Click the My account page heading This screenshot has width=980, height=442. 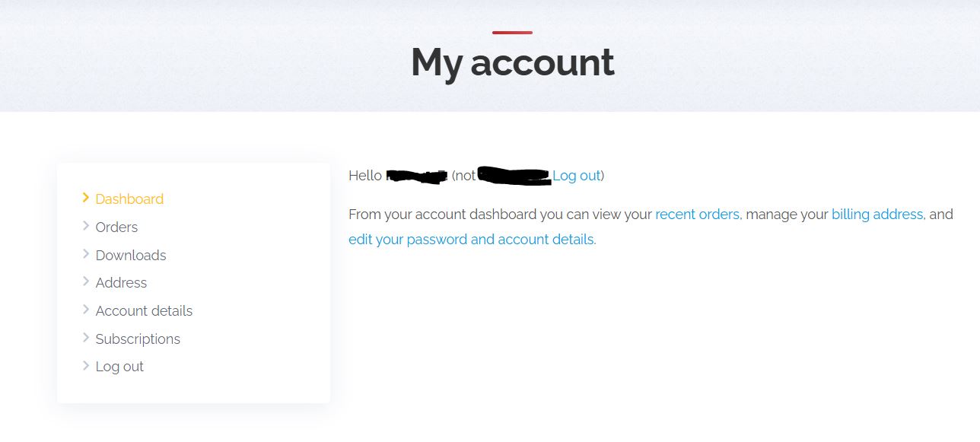pyautogui.click(x=513, y=62)
